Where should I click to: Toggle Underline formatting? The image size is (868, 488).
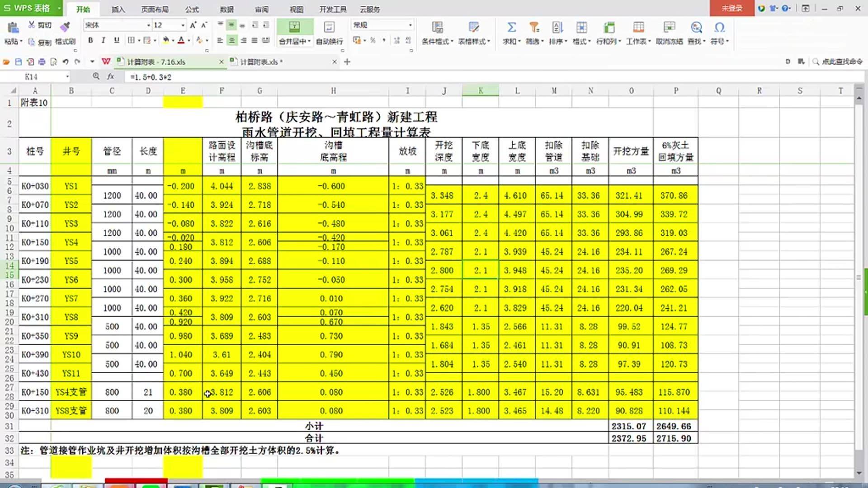tap(117, 41)
